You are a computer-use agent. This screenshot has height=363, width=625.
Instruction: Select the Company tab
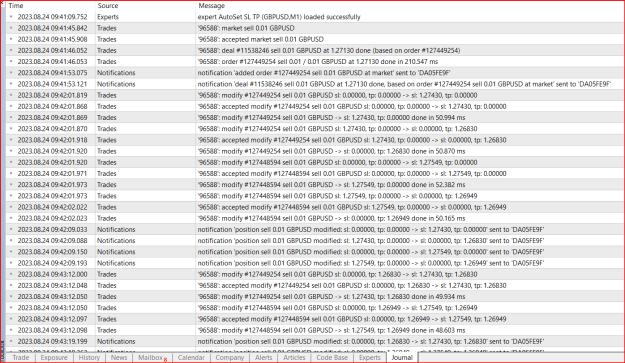tap(230, 357)
